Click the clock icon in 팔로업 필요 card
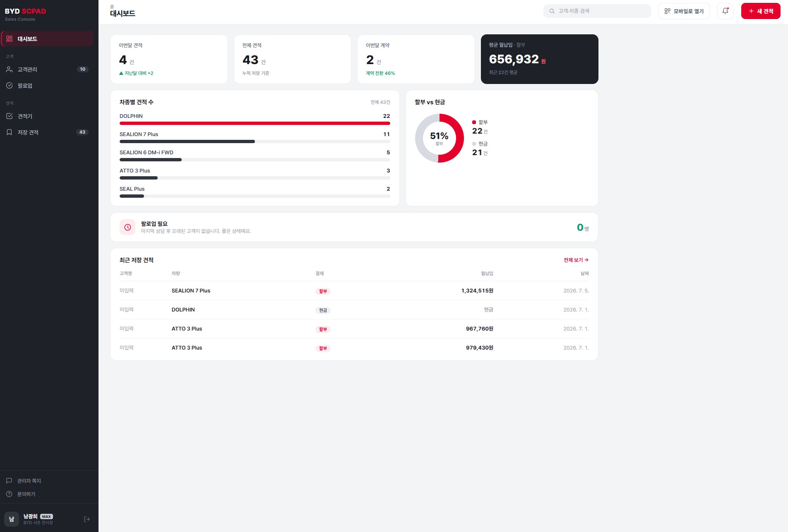788x532 pixels. tap(127, 227)
